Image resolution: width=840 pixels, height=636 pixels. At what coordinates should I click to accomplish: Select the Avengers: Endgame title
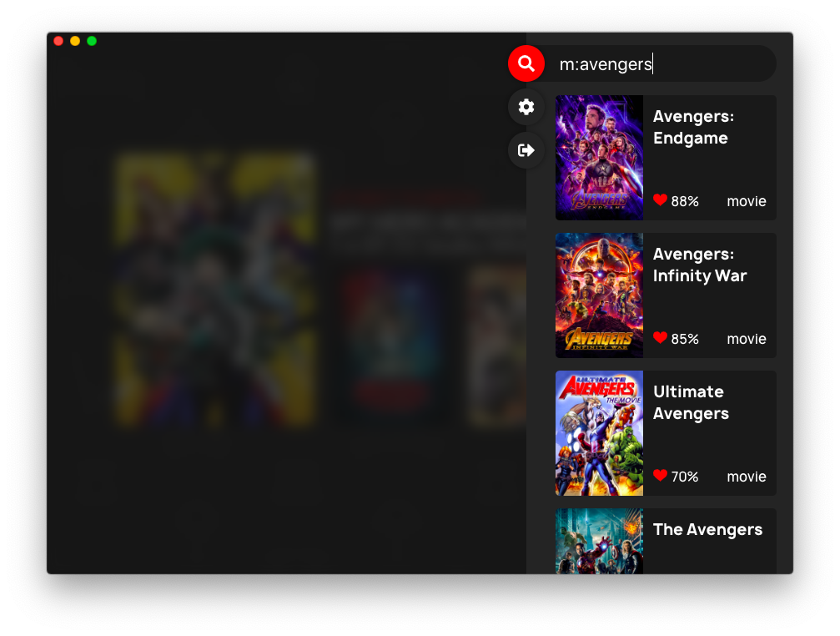[x=693, y=127]
